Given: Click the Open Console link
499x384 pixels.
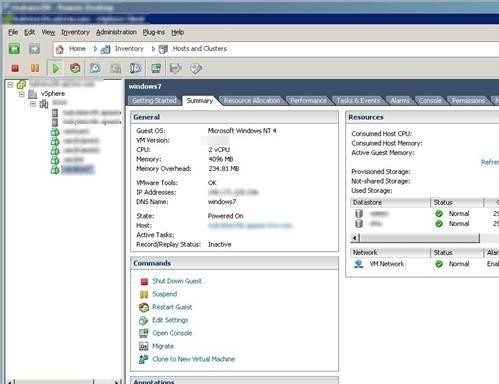Looking at the screenshot, I should pos(172,333).
